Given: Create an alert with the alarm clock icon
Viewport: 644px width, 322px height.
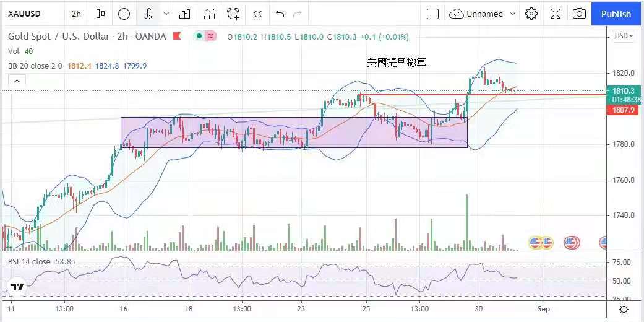Looking at the screenshot, I should tap(233, 14).
